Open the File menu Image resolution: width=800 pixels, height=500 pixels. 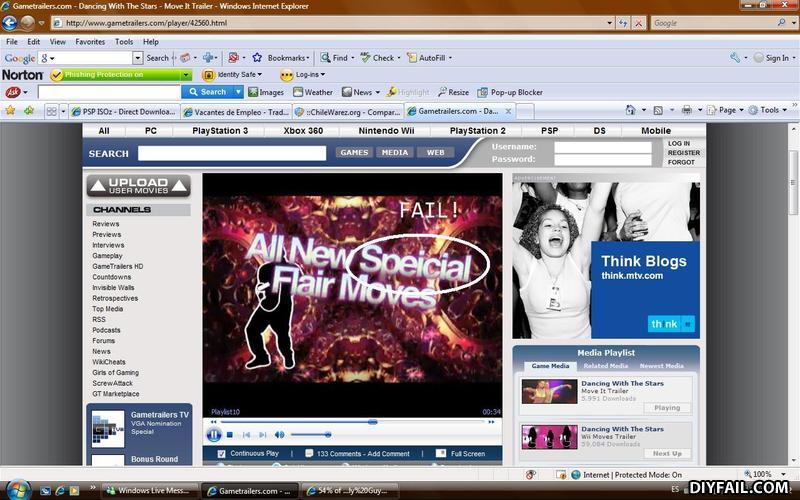[12, 42]
